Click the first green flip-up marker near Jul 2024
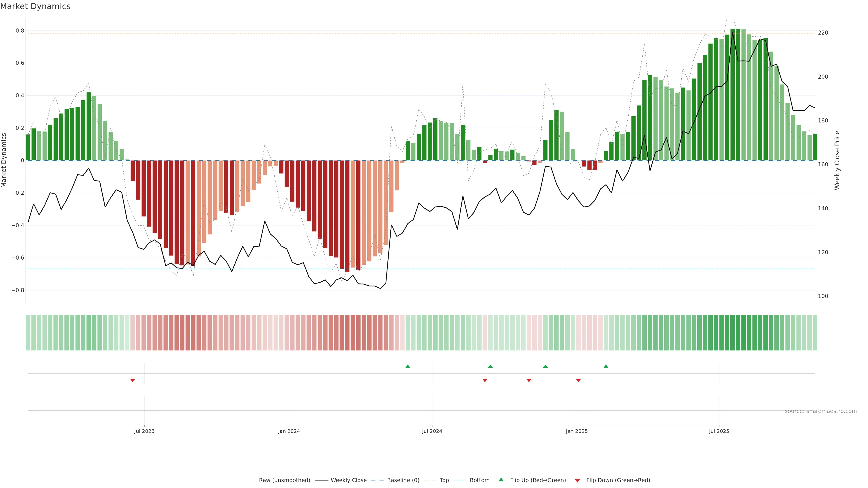Viewport: 868px width, 488px height. 408,366
